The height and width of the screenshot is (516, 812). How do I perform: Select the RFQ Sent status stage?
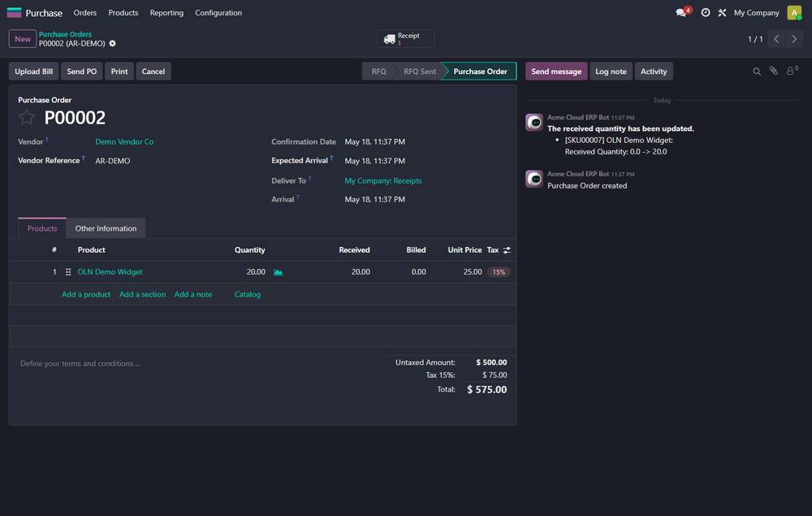click(420, 72)
